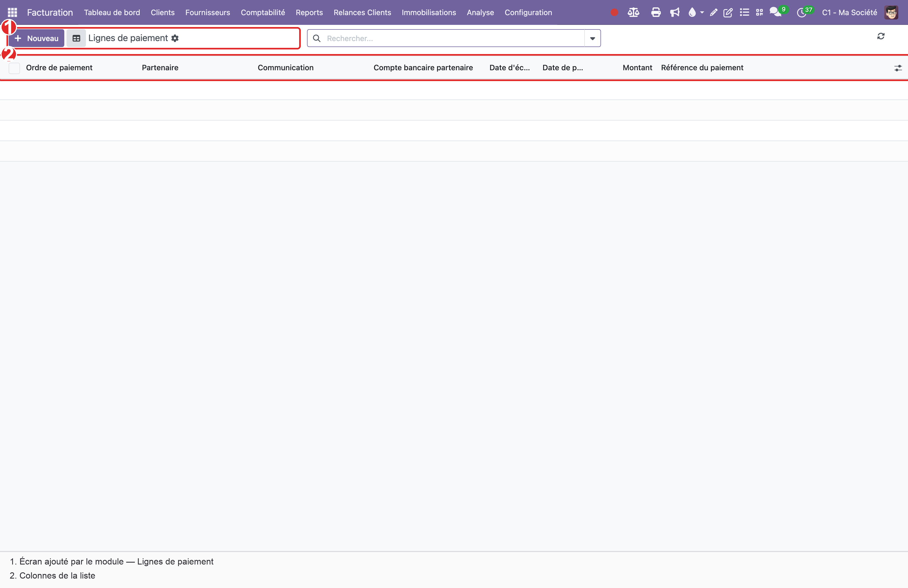Sort by Montant column header
The height and width of the screenshot is (588, 908).
[x=637, y=68]
